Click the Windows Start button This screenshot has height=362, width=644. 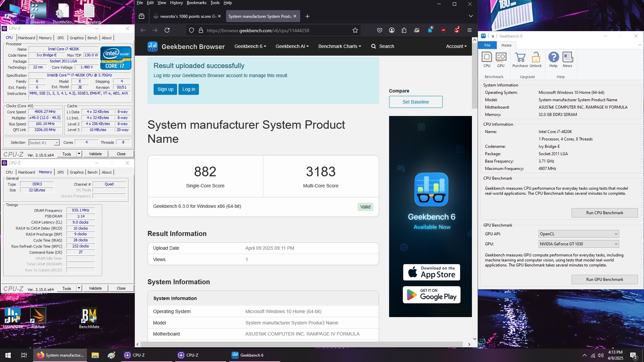[8, 355]
